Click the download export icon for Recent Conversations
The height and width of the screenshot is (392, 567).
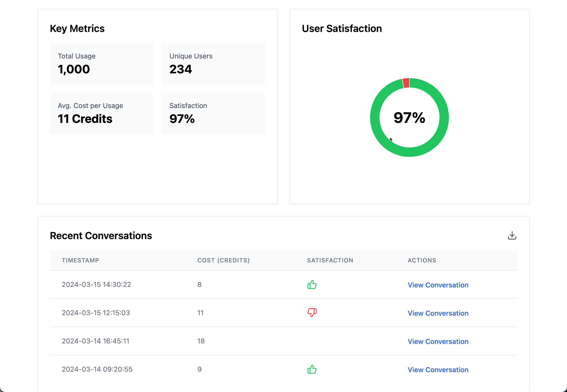point(512,236)
